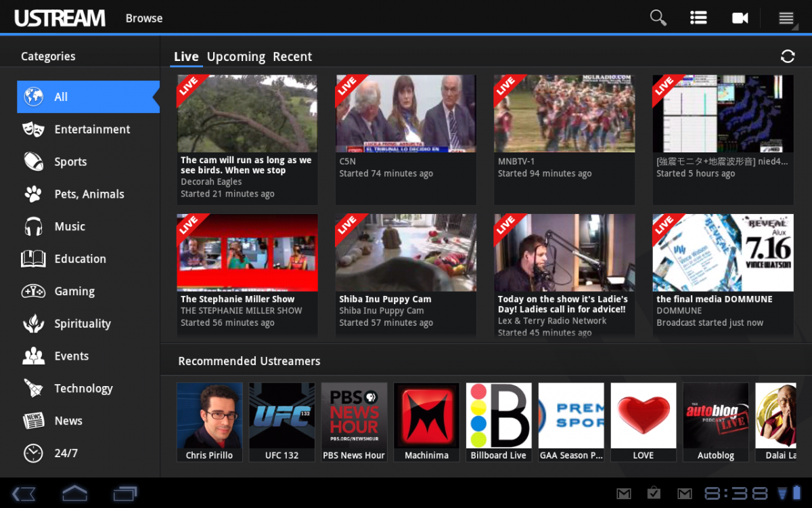812x508 pixels.
Task: Tap the video camera broadcast icon
Action: pos(740,18)
